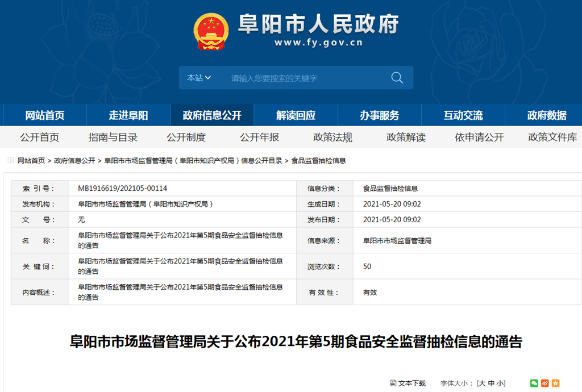Go to 指南与目录 submenu item

[113, 137]
